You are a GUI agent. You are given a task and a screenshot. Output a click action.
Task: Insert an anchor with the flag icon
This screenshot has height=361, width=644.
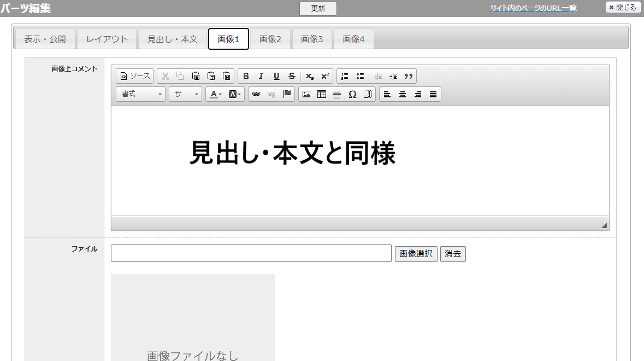(287, 94)
